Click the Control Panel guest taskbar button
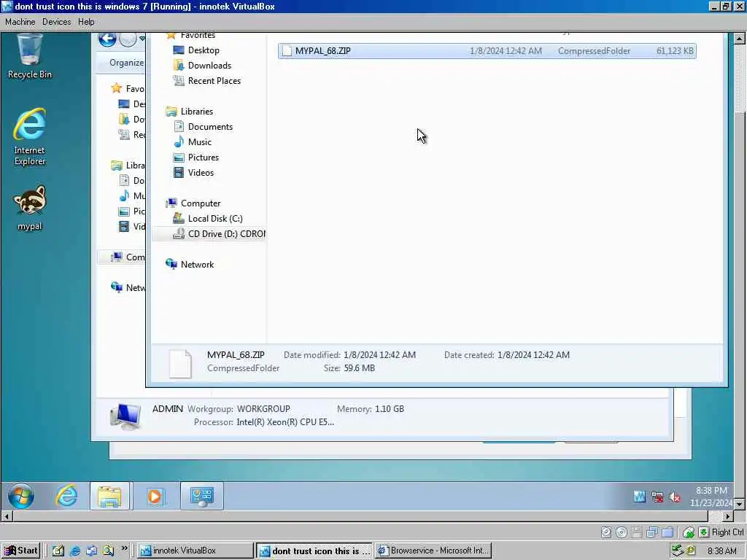This screenshot has width=747, height=560. pyautogui.click(x=201, y=496)
